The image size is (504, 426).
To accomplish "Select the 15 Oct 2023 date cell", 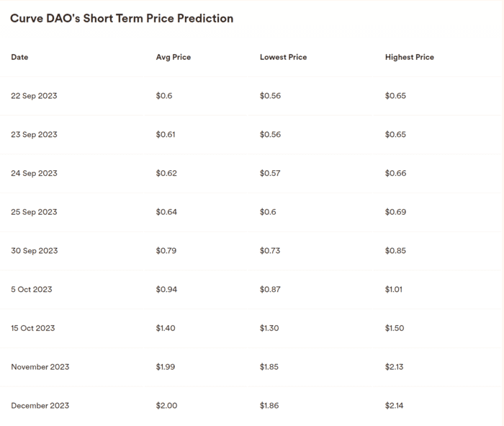I will 33,328.
